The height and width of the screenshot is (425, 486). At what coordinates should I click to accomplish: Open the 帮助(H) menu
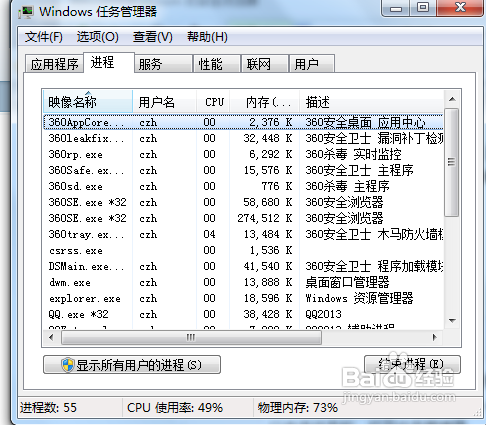(207, 37)
